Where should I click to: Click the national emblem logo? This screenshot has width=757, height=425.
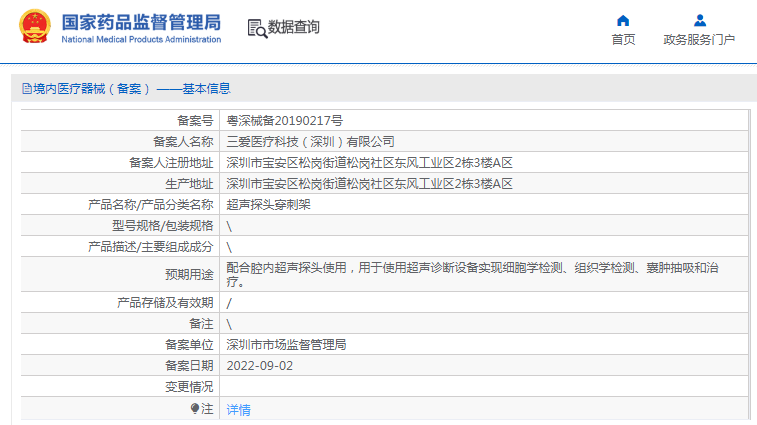[x=35, y=27]
